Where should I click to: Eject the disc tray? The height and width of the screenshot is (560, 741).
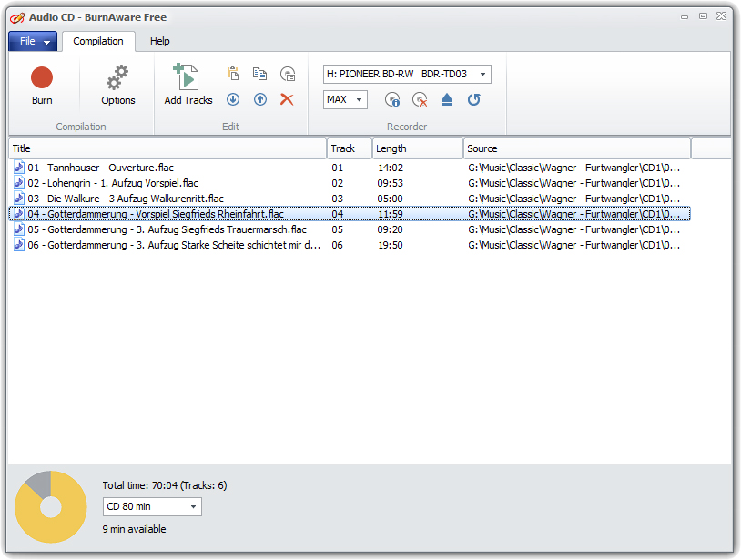(447, 100)
